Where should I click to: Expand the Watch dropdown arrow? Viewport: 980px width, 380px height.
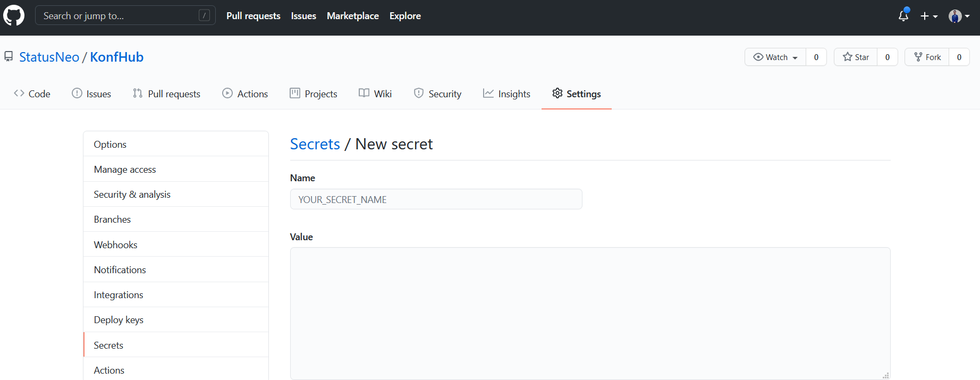click(x=795, y=58)
